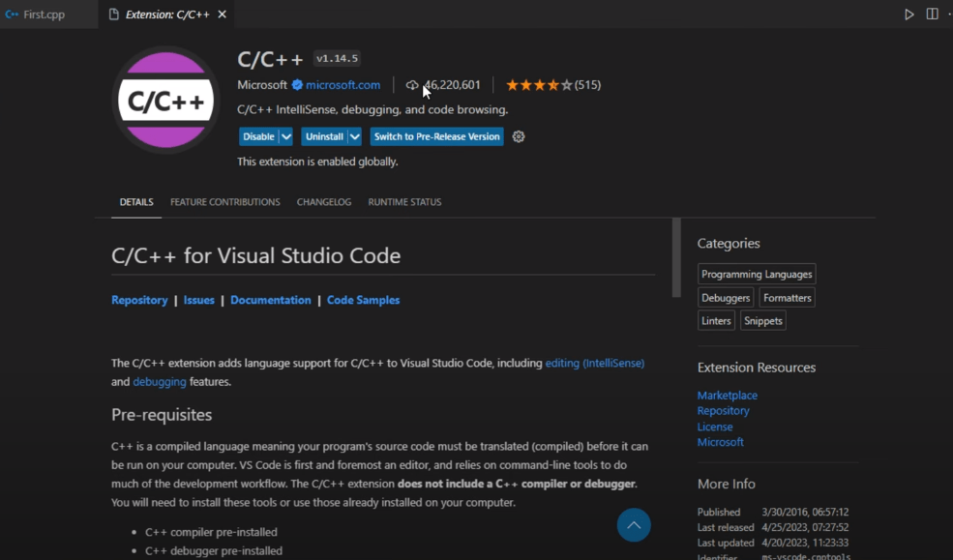This screenshot has width=953, height=560.
Task: Click the extension description about IntelliSense, debugging
Action: point(372,110)
